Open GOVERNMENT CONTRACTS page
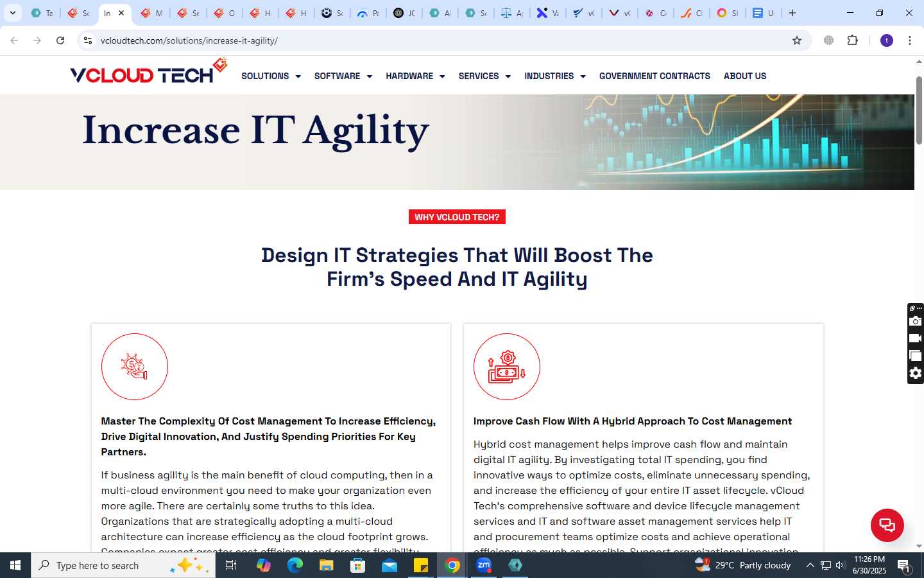 [x=654, y=76]
